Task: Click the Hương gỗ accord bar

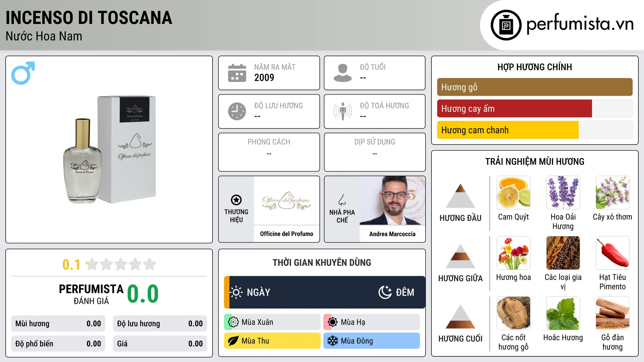Action: point(535,87)
